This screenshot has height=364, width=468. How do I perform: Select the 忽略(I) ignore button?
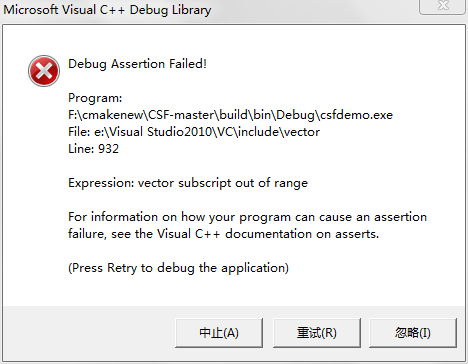413,333
